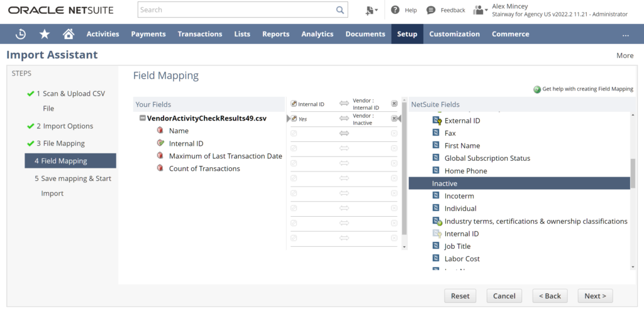
Task: Go to step 1 Scan & Upload CSV File
Action: pos(70,101)
